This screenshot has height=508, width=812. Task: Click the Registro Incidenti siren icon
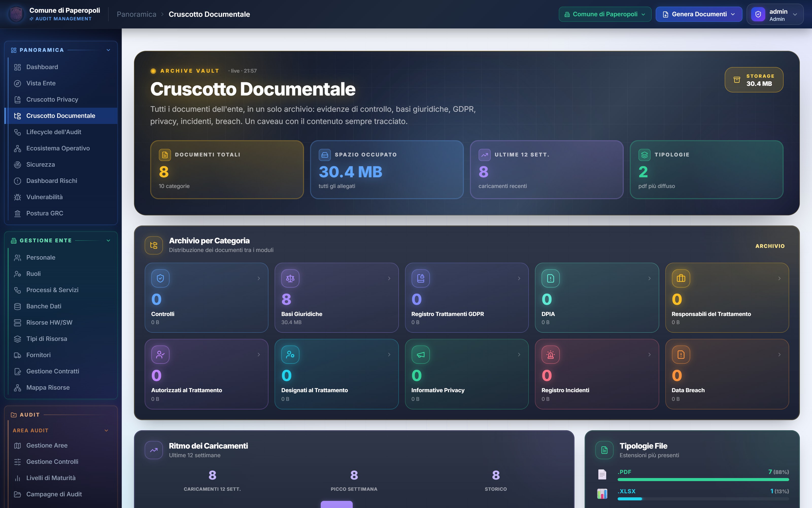click(x=551, y=355)
